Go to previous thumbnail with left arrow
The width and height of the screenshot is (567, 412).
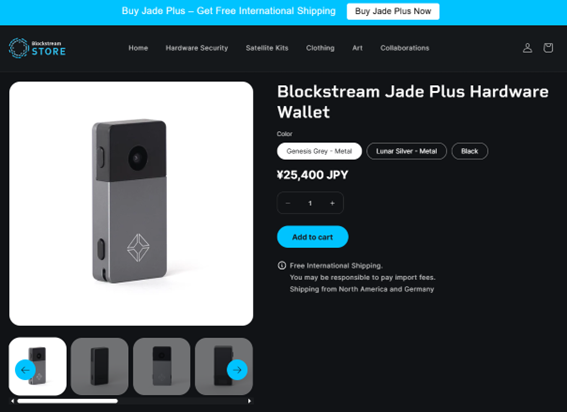coord(25,370)
